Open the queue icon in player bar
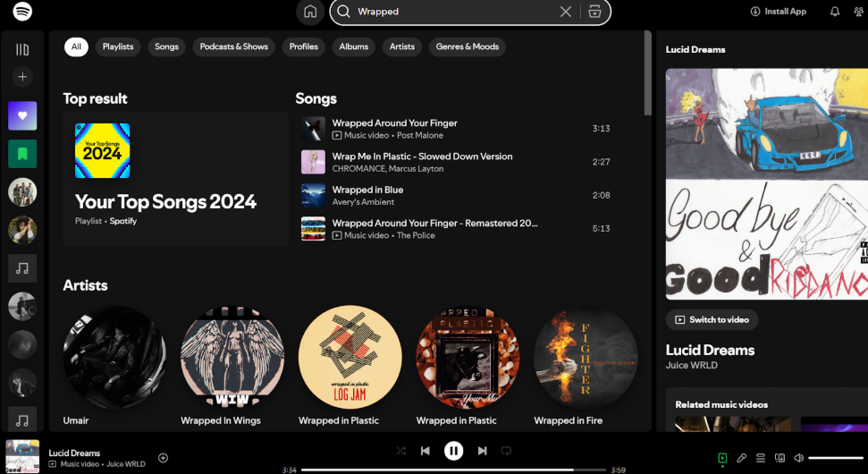Screen dimensions: 868x474 761,458
